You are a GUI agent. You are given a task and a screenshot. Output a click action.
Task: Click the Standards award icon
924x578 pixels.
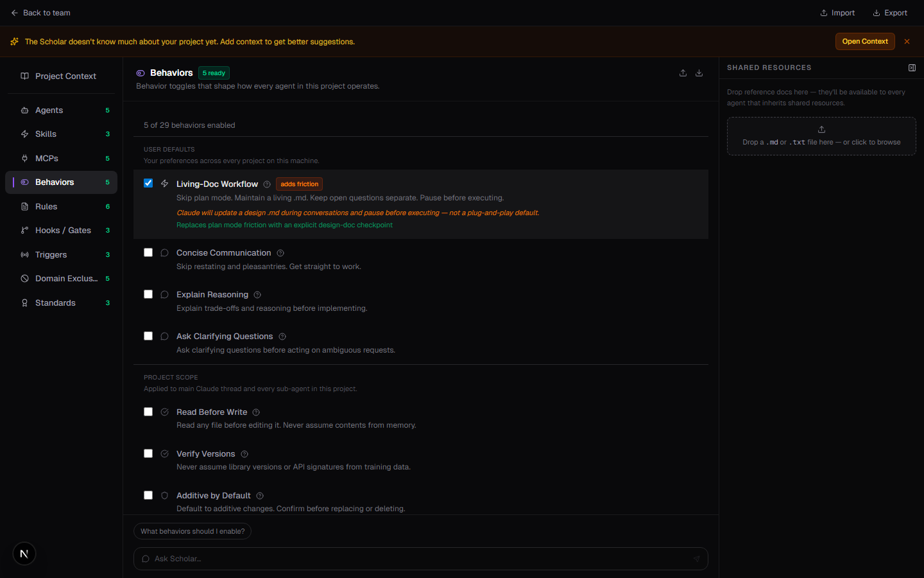(x=24, y=303)
